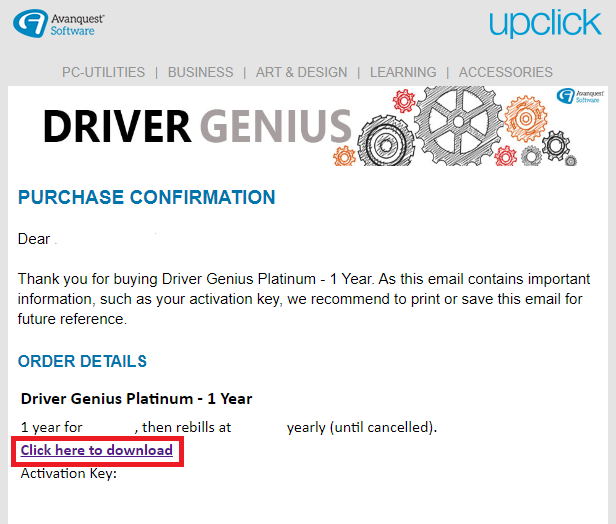Click the 'Dear' greeting text

point(34,239)
